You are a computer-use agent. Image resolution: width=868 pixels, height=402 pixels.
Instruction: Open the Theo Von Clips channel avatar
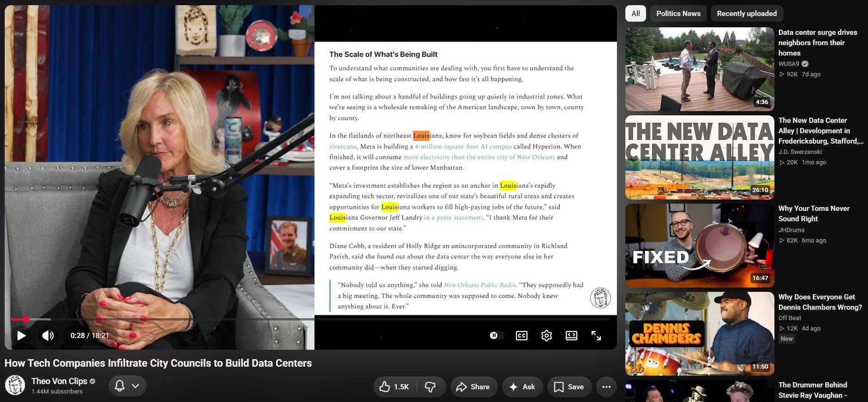(x=15, y=386)
